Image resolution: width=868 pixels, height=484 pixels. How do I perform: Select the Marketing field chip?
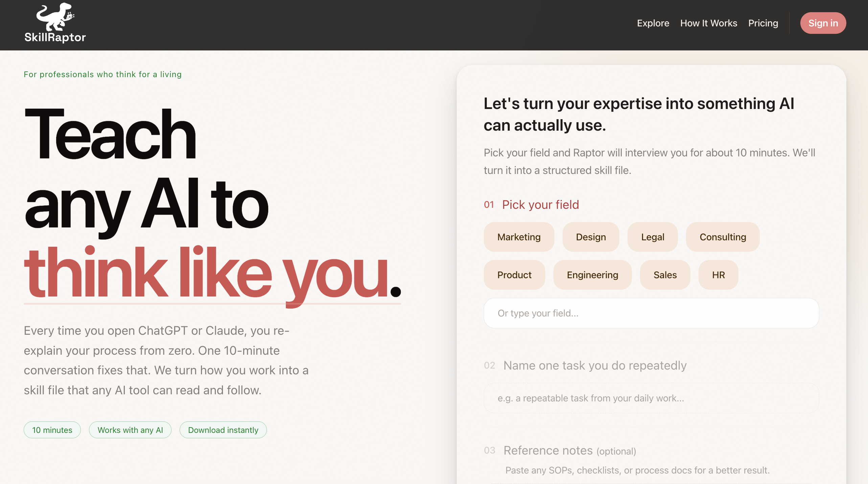pyautogui.click(x=519, y=237)
